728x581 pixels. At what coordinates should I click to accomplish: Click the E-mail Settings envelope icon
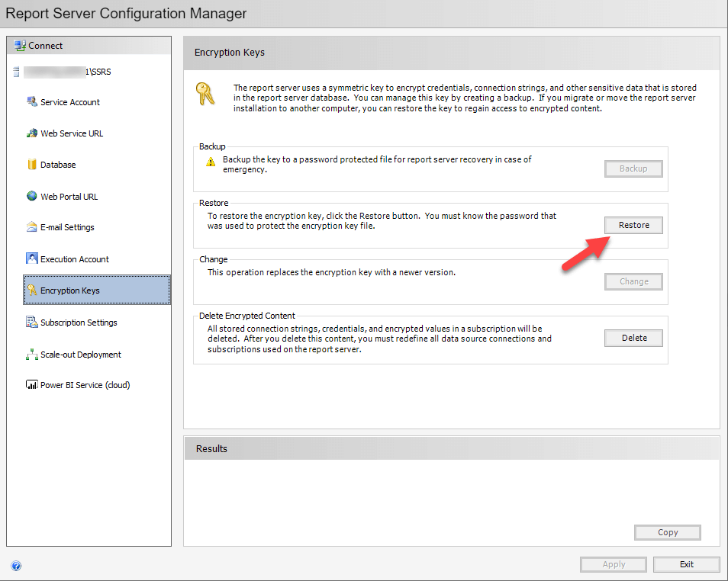(31, 227)
